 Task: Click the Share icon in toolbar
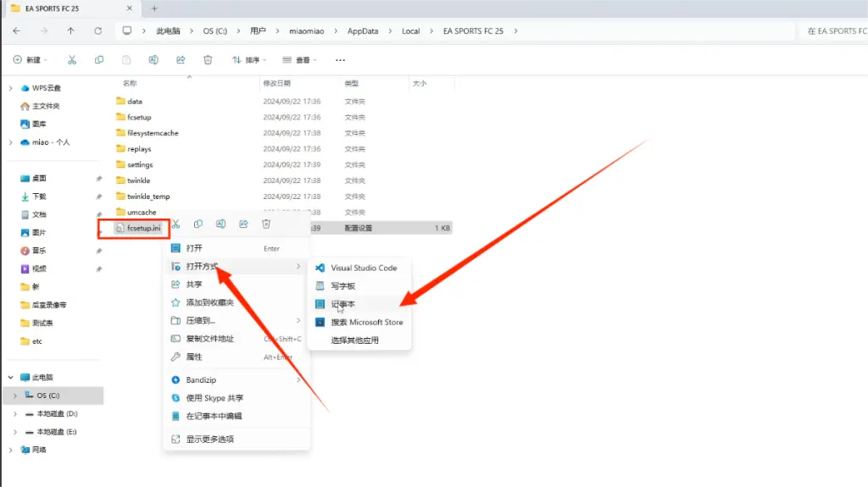[181, 60]
